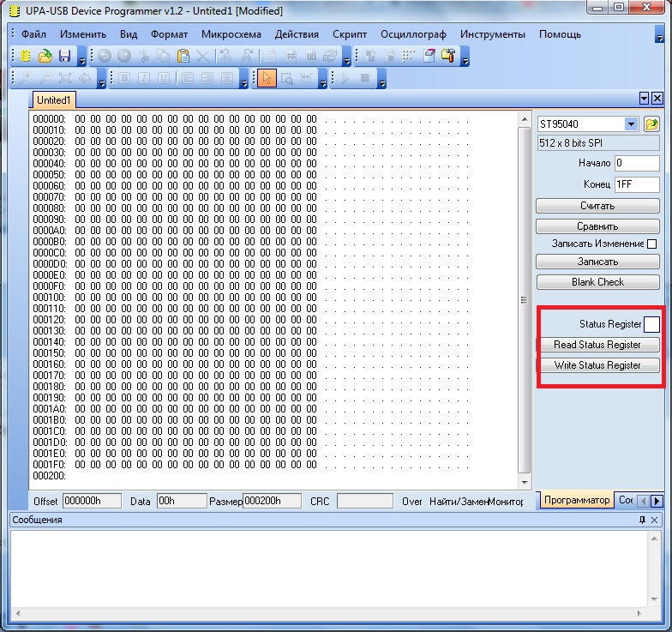Click the hammer tools icon in the toolbar
This screenshot has width=672, height=632.
(x=448, y=57)
